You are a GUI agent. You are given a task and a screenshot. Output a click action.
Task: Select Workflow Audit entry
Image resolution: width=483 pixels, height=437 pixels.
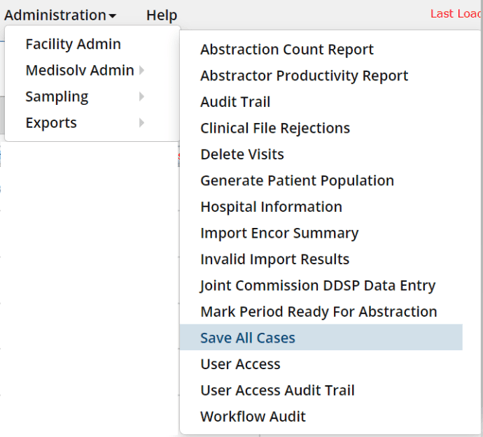point(253,417)
